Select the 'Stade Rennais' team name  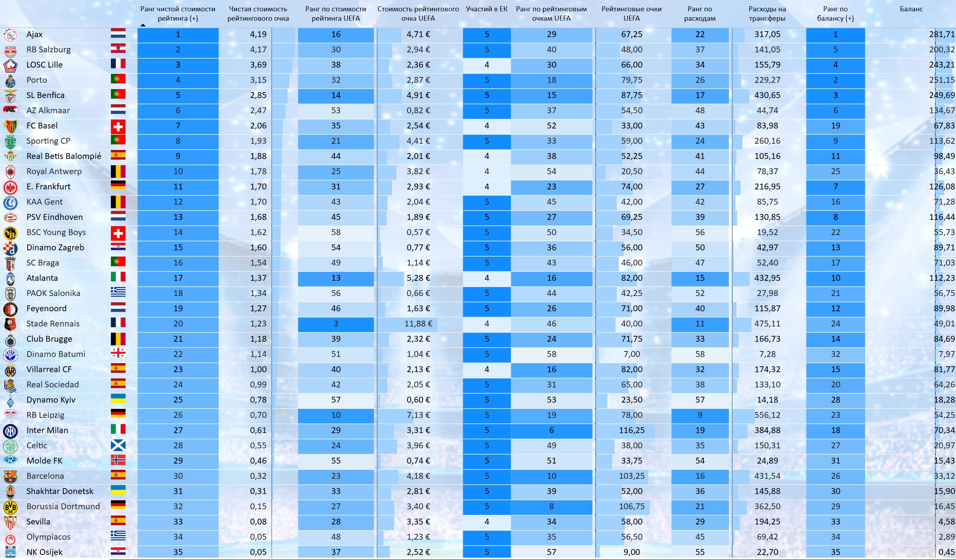(53, 324)
